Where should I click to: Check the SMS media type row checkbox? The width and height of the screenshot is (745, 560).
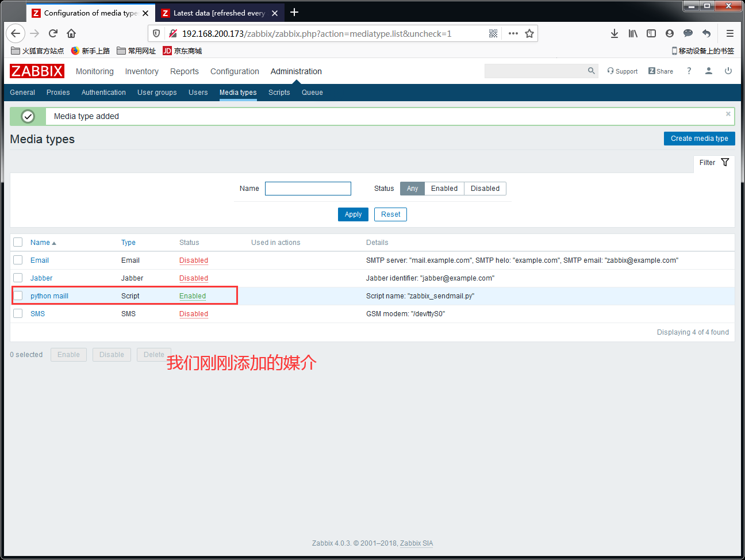pyautogui.click(x=18, y=313)
